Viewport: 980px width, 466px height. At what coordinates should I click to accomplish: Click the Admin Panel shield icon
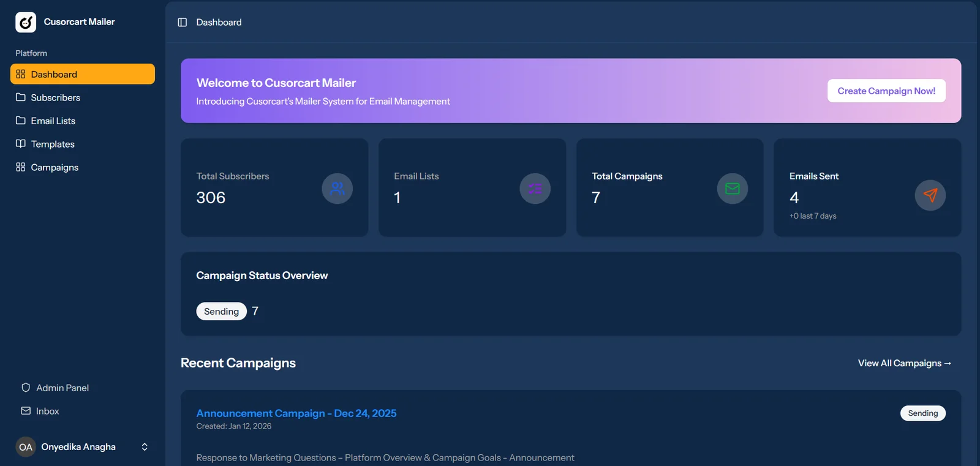(26, 388)
